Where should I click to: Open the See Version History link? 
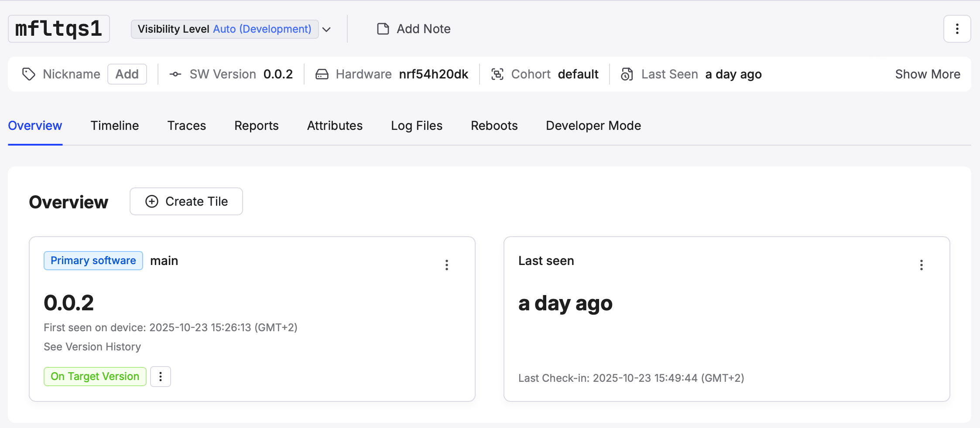(x=93, y=347)
